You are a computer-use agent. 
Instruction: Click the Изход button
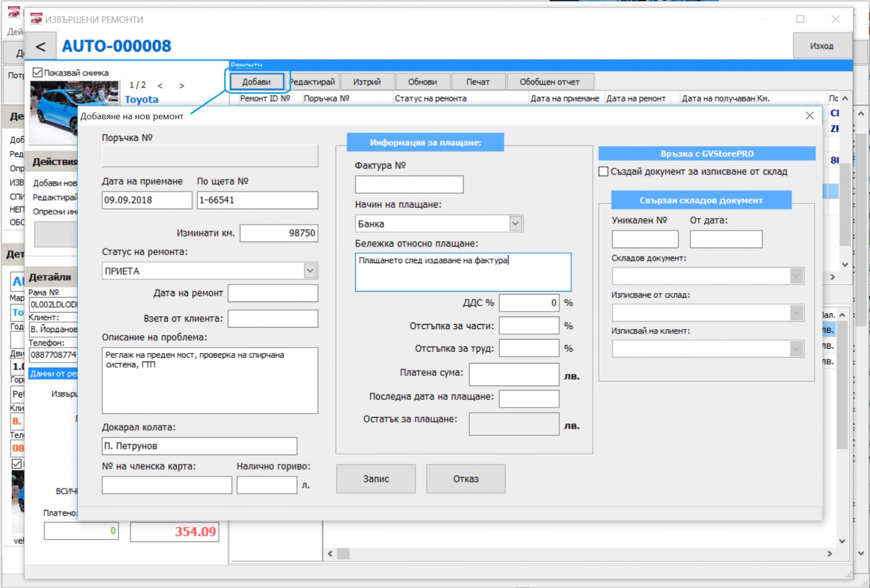click(822, 46)
